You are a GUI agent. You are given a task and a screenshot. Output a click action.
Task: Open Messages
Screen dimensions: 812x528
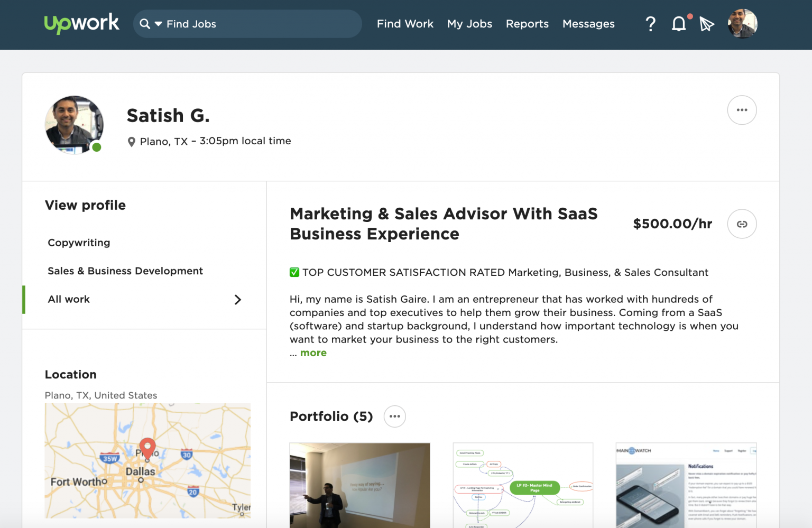point(588,24)
